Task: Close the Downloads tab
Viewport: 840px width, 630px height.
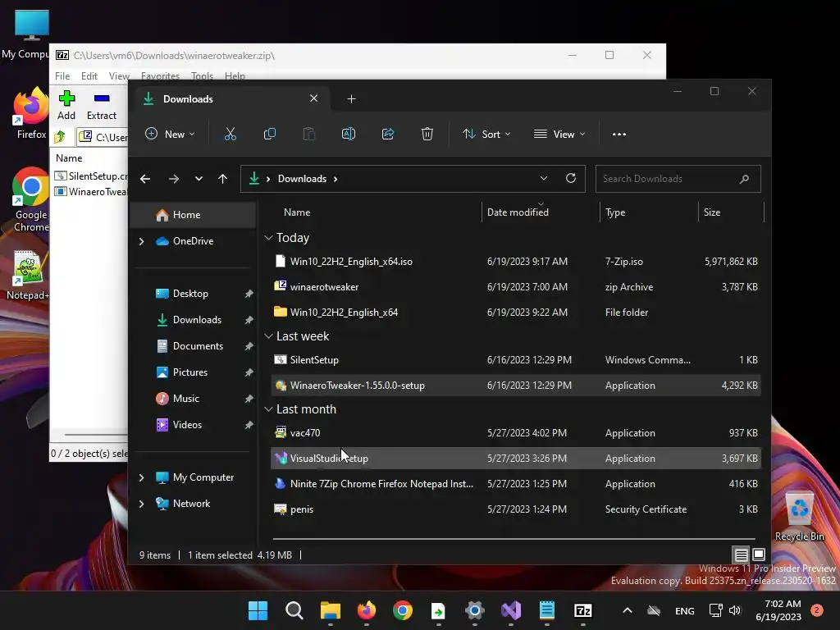Action: tap(314, 98)
